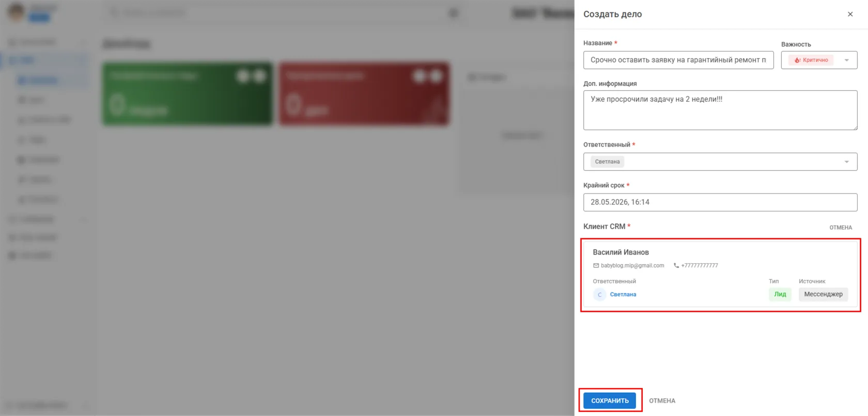Screen dimensions: 868x416
Task: Click the green Лид type tag
Action: coord(780,294)
